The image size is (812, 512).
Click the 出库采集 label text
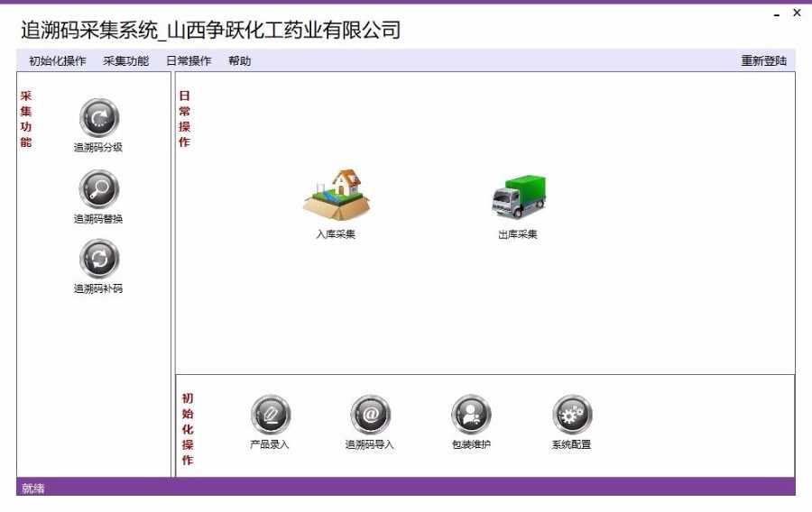518,234
